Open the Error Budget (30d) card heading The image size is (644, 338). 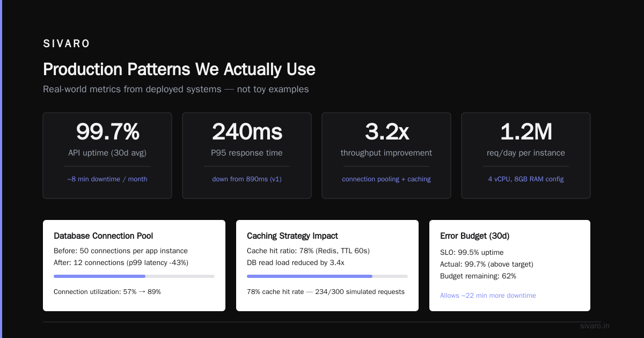[x=473, y=236]
